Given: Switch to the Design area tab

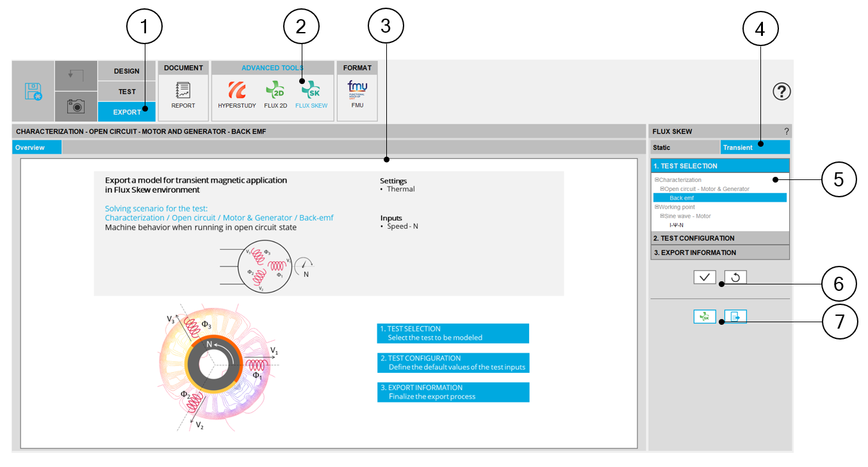Looking at the screenshot, I should click(x=126, y=71).
